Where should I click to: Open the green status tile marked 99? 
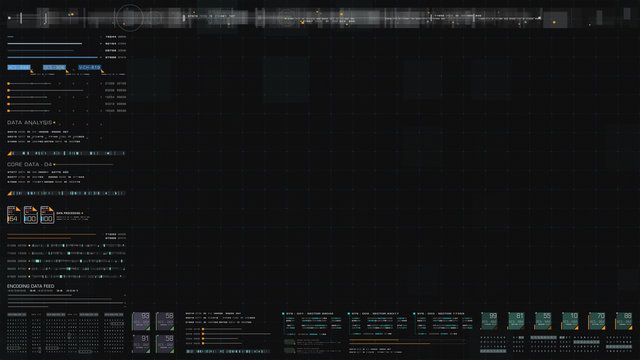point(489,321)
